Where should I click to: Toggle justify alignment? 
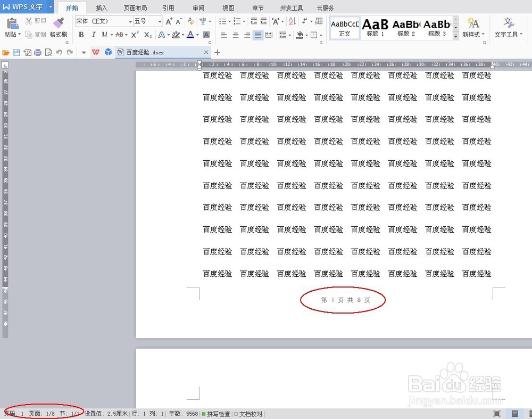tap(258, 35)
